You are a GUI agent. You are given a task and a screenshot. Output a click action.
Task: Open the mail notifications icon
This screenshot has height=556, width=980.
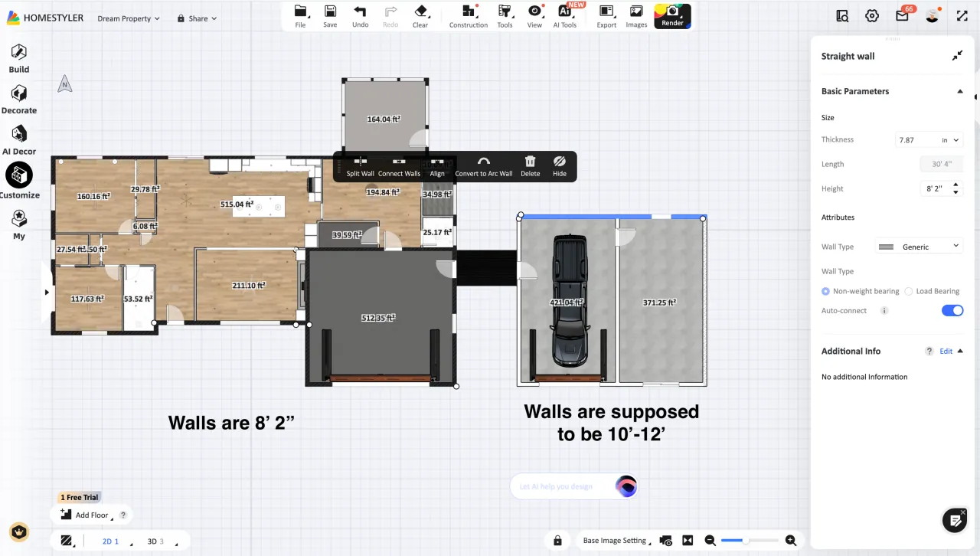(x=902, y=15)
